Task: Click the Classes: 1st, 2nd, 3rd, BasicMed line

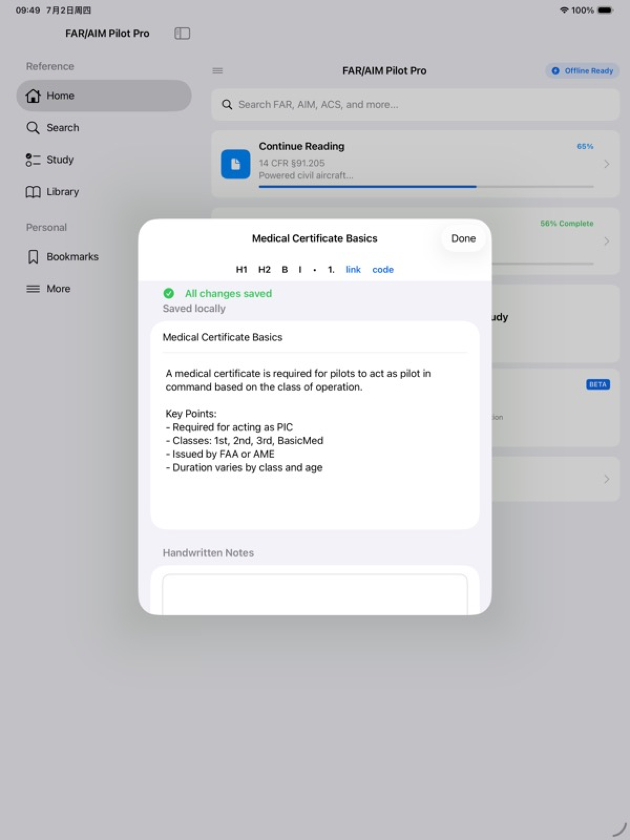Action: coord(244,441)
